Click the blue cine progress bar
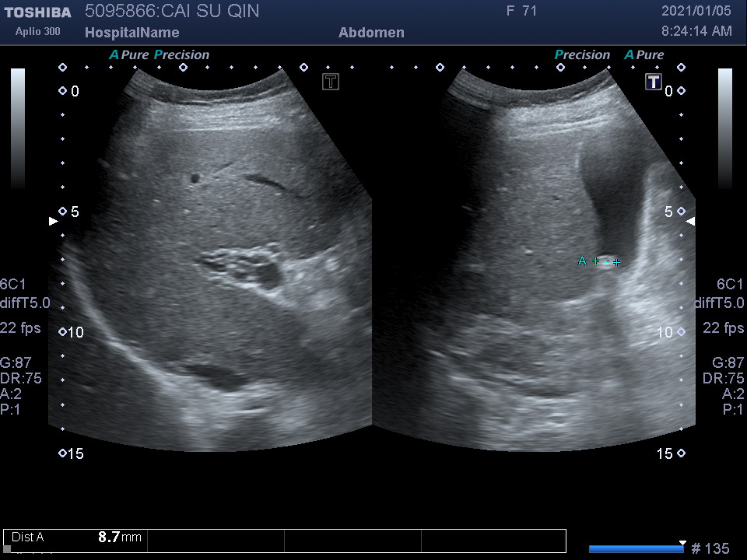Screen dimensions: 747x560 [x=635, y=549]
